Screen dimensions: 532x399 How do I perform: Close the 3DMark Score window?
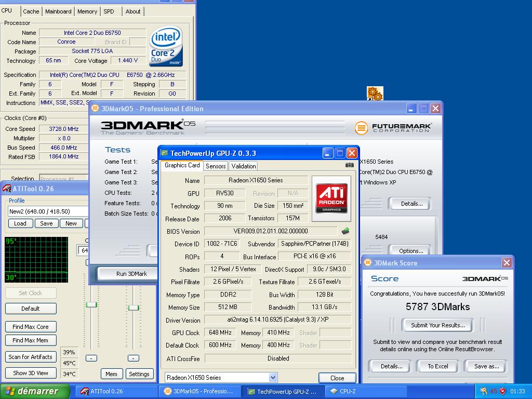click(507, 262)
